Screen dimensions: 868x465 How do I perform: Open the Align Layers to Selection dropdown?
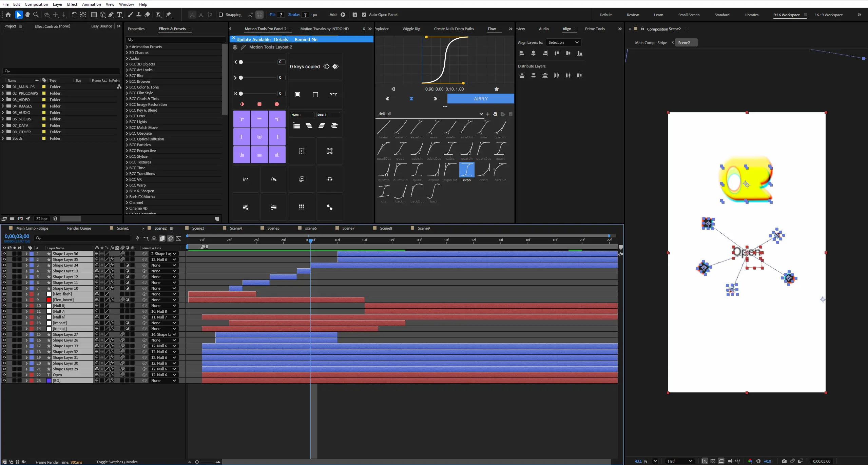coord(563,42)
